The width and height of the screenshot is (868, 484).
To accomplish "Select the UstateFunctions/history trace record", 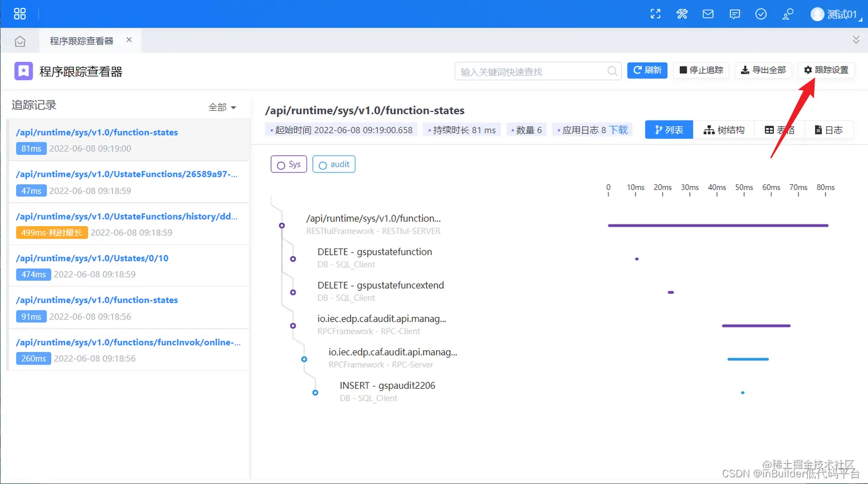I will pos(129,224).
